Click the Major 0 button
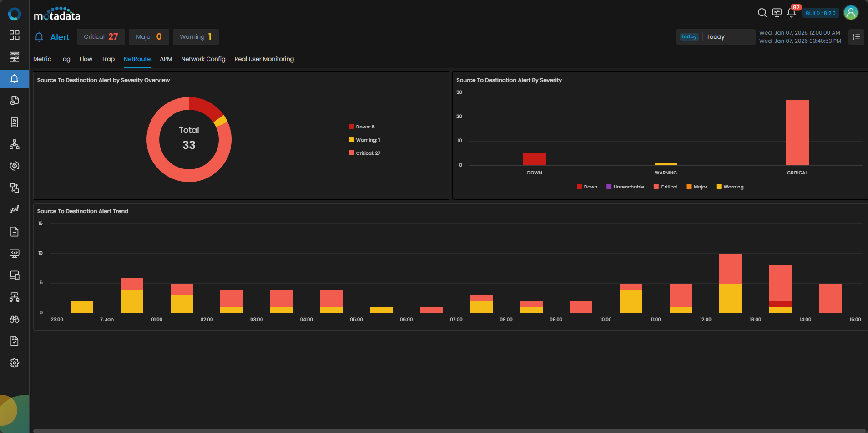This screenshot has width=868, height=433. click(149, 37)
